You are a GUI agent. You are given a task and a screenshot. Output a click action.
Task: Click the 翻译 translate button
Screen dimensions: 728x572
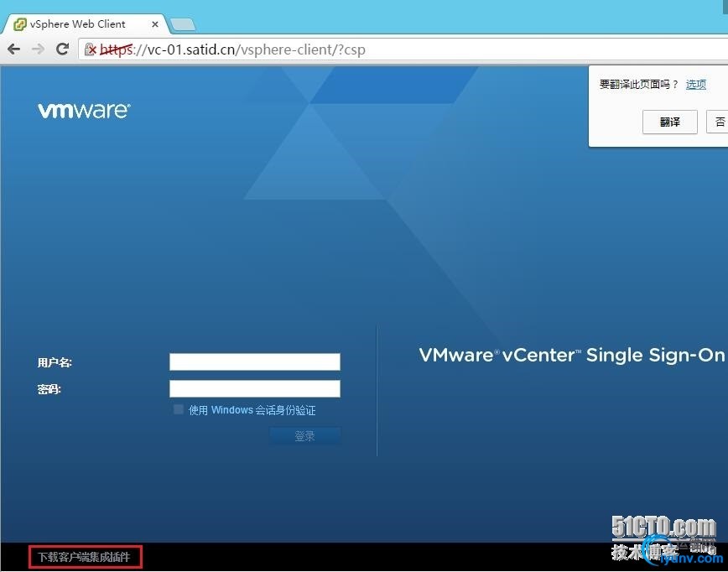point(670,122)
